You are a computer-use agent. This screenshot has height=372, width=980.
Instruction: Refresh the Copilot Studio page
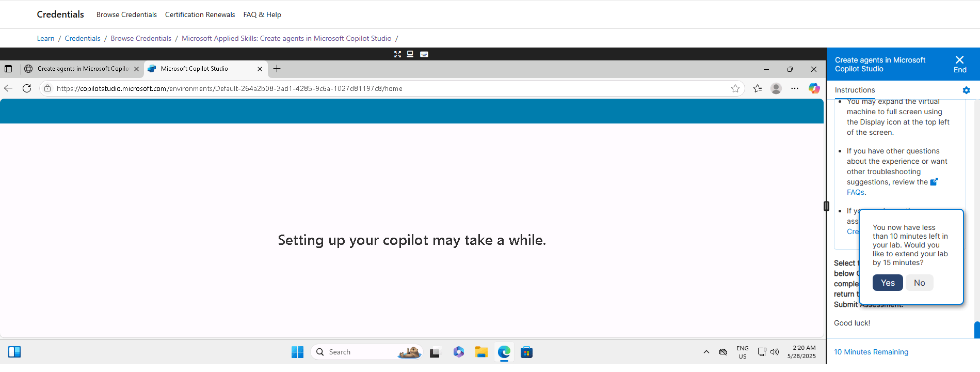(x=27, y=88)
